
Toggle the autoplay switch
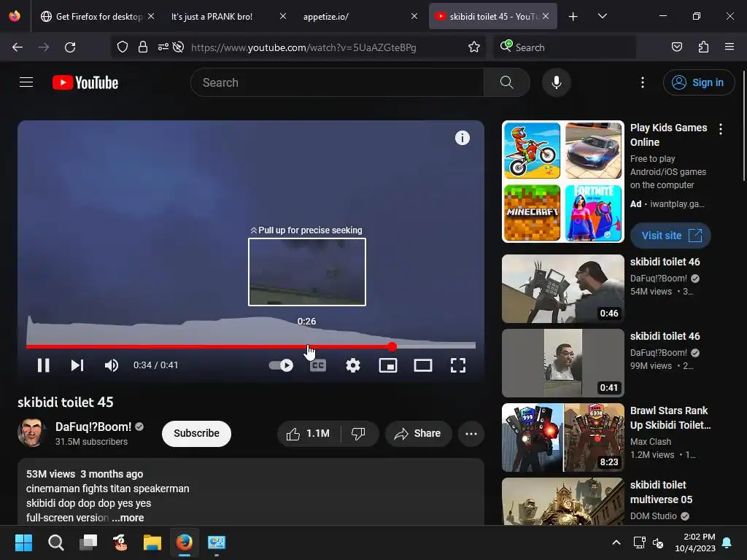281,365
